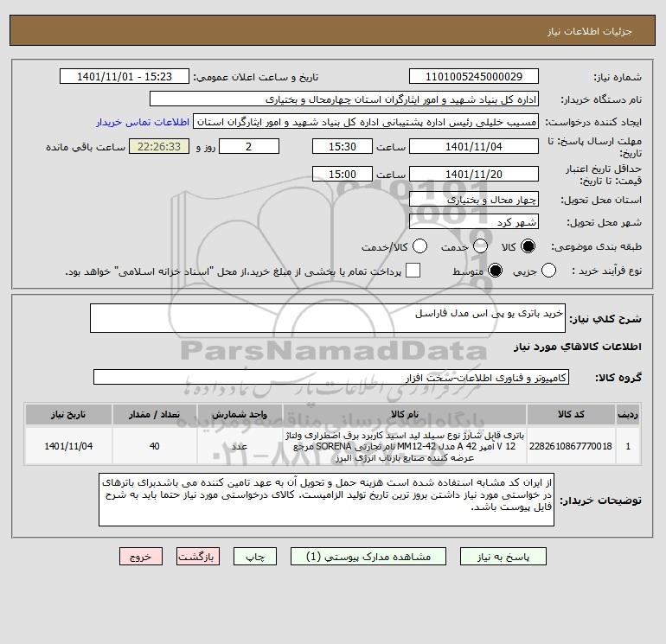The height and width of the screenshot is (644, 666).
Task: Click the SORENA battery product name cell
Action: 405,446
